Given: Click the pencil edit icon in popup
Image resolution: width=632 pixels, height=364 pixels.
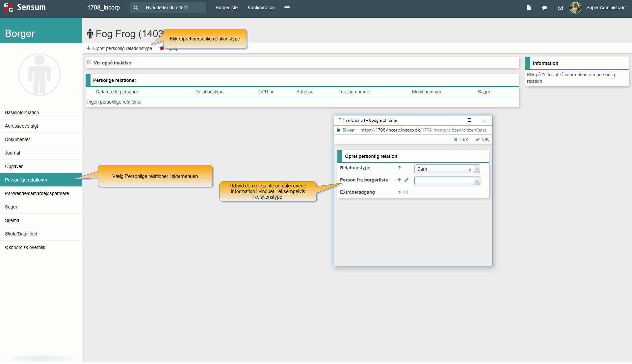Looking at the screenshot, I should (x=407, y=180).
